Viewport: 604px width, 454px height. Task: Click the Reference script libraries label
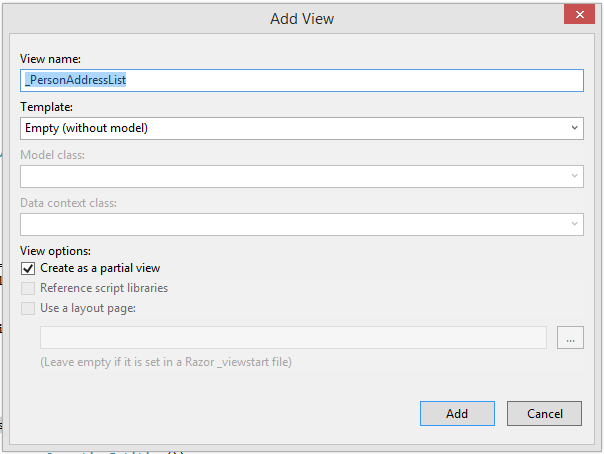click(x=104, y=288)
